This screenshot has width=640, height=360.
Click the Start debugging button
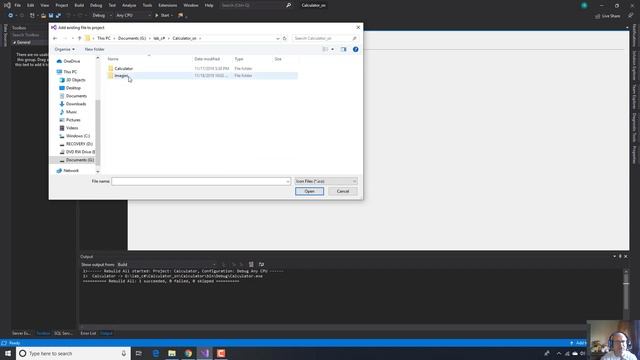(164, 16)
